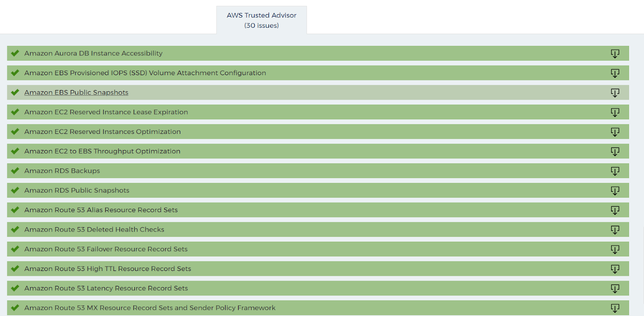Expand EC2 Reserved Instances Optimization details
Screen dimensions: 644x316
(x=615, y=132)
